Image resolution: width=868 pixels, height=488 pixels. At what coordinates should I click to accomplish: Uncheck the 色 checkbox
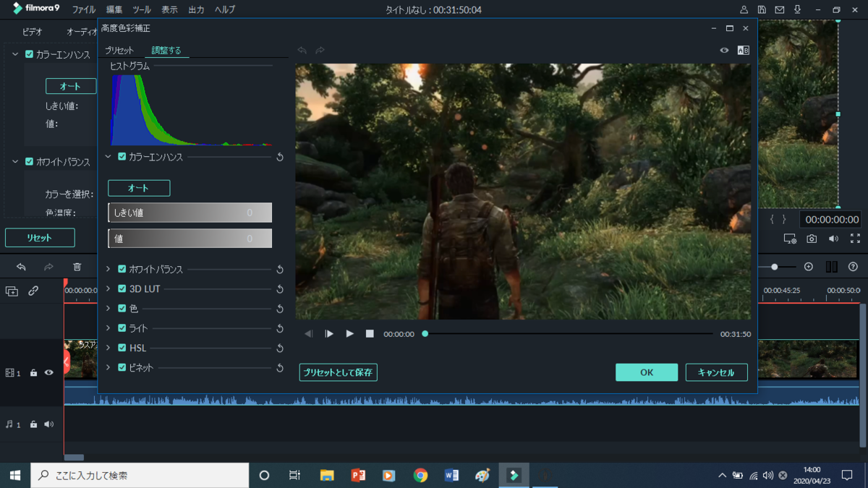pos(122,308)
